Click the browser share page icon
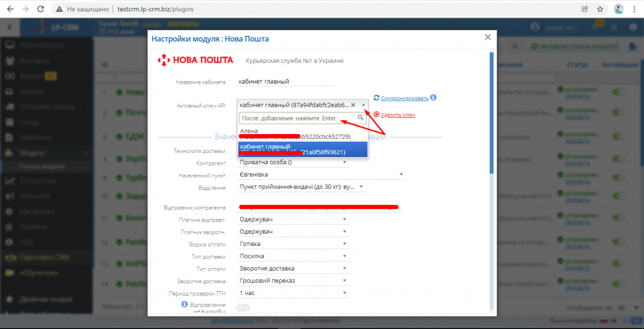The height and width of the screenshot is (329, 644). coord(584,9)
